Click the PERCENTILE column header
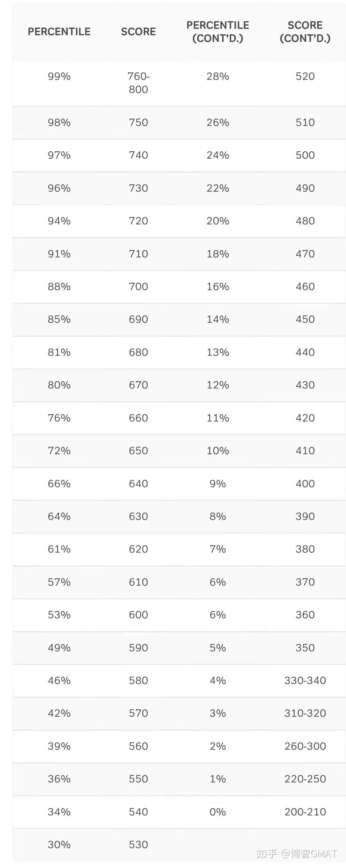The height and width of the screenshot is (868, 346). [59, 32]
